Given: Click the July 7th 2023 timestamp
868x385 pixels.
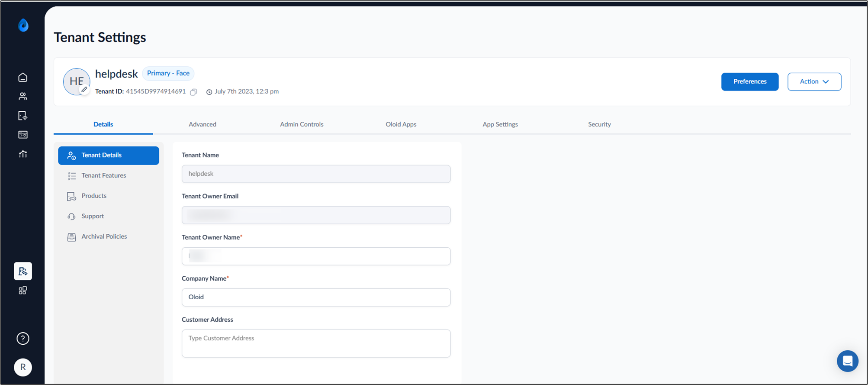Looking at the screenshot, I should [x=247, y=91].
